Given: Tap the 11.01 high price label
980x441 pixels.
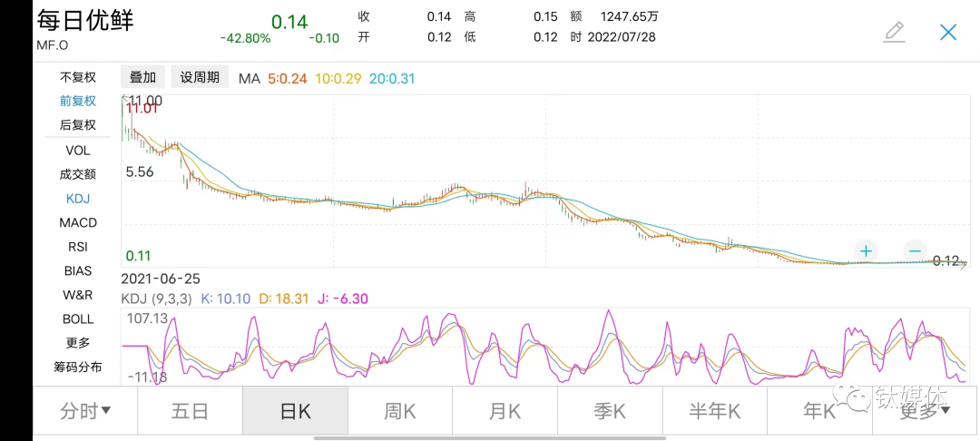Looking at the screenshot, I should (x=142, y=109).
